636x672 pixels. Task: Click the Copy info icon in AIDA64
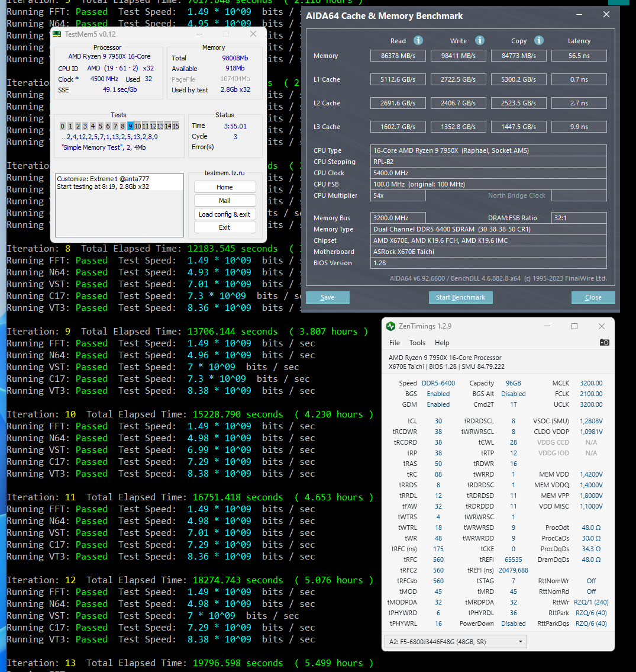coord(539,40)
